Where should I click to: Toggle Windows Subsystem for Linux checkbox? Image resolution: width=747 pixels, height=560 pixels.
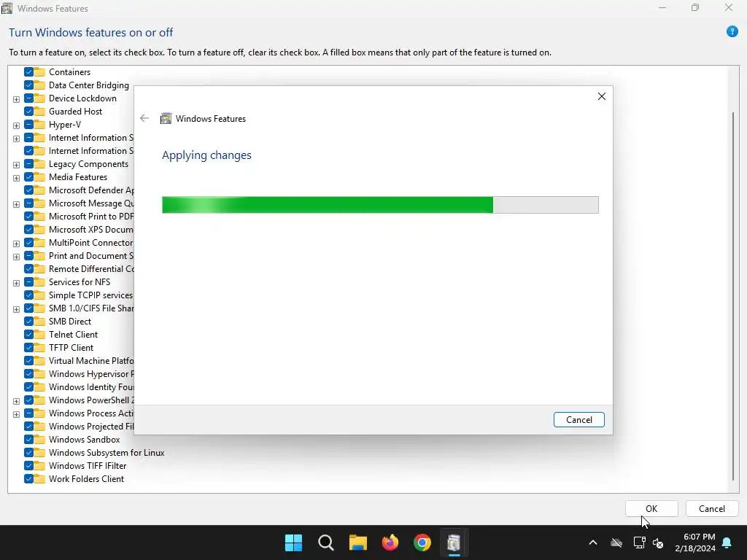tap(28, 452)
